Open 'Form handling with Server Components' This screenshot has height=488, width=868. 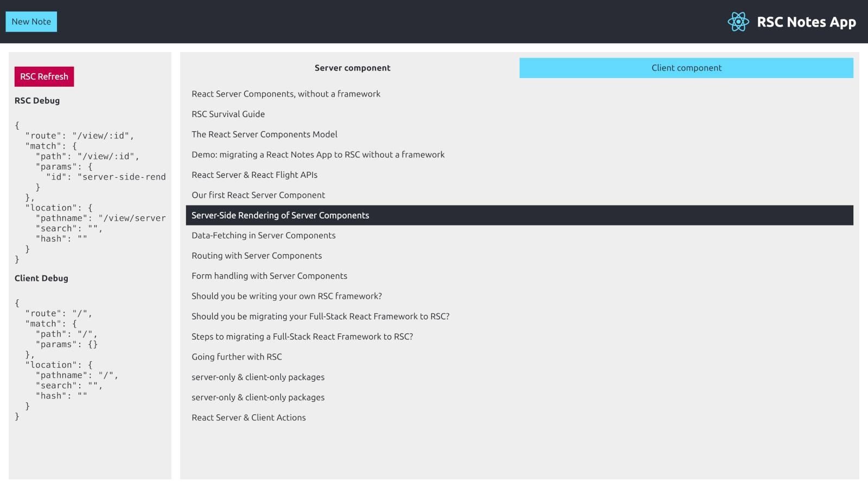269,275
